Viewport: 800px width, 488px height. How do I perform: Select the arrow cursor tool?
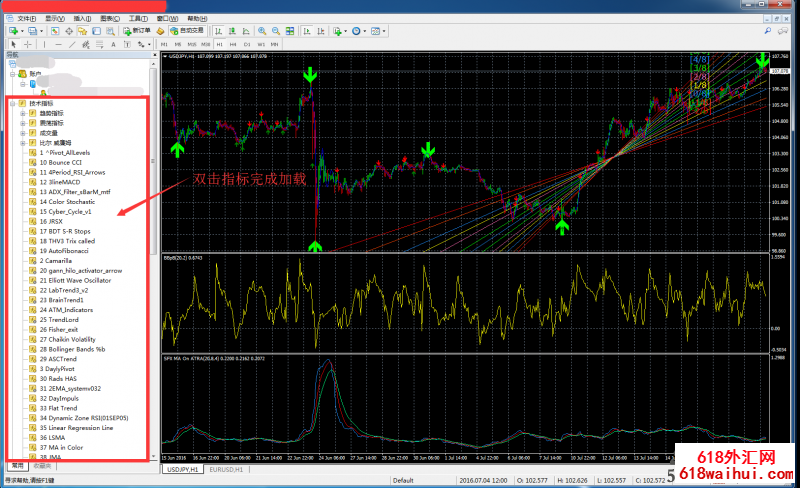(x=14, y=44)
